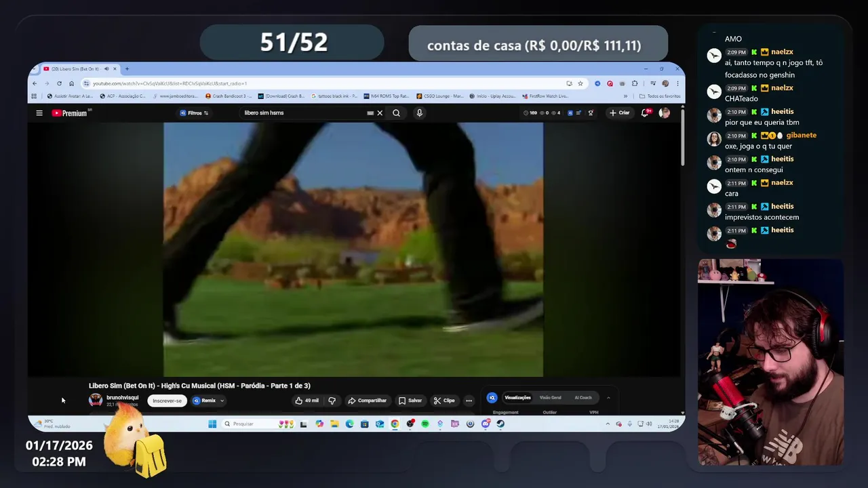Screen dimensions: 868x488
Task: Open brunohvisqui channel name link
Action: click(122, 398)
